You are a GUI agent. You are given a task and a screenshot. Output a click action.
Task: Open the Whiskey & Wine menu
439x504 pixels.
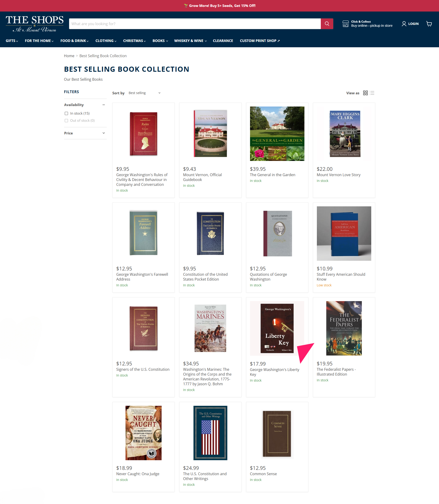coord(190,41)
